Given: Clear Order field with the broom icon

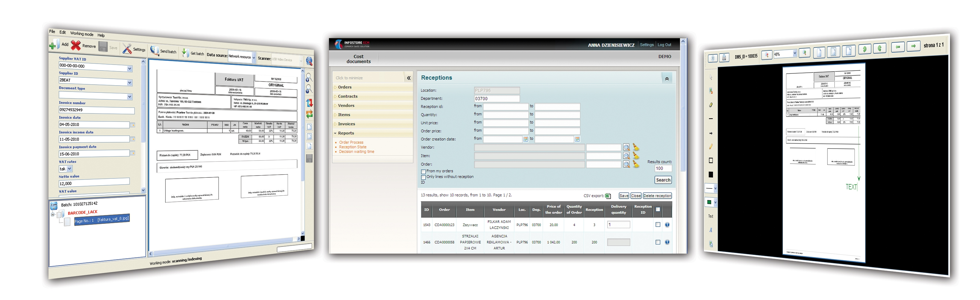Looking at the screenshot, I should (x=635, y=164).
